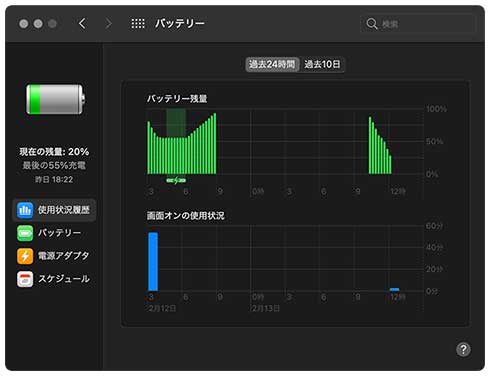Click the large battery level image
Viewport: 490px width, 376px height.
point(55,99)
